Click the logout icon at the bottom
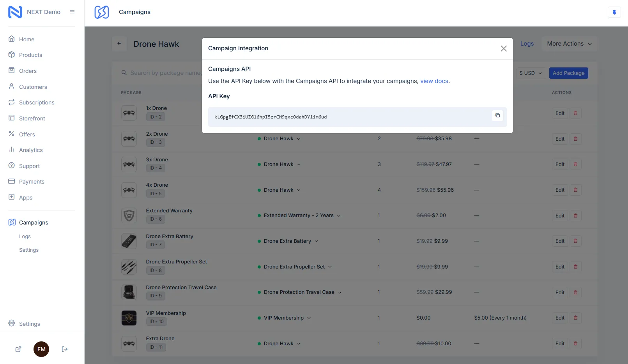 [64, 349]
